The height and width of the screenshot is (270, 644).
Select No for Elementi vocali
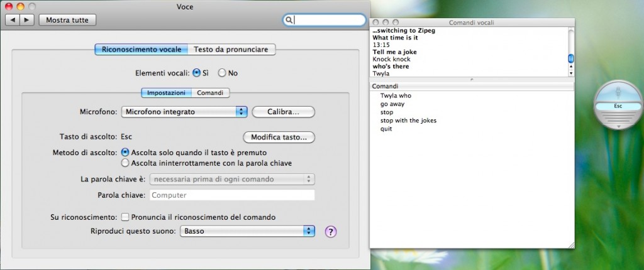click(x=222, y=73)
